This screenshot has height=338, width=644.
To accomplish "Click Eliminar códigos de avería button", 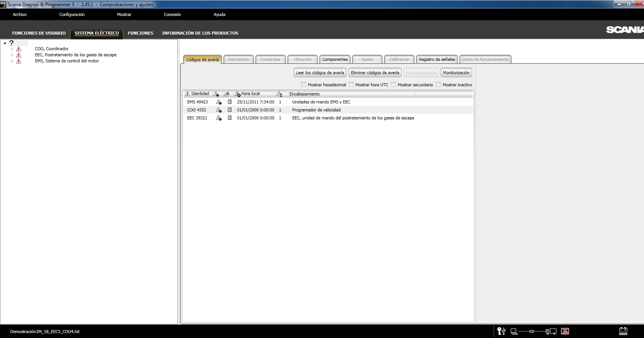I will coord(375,73).
